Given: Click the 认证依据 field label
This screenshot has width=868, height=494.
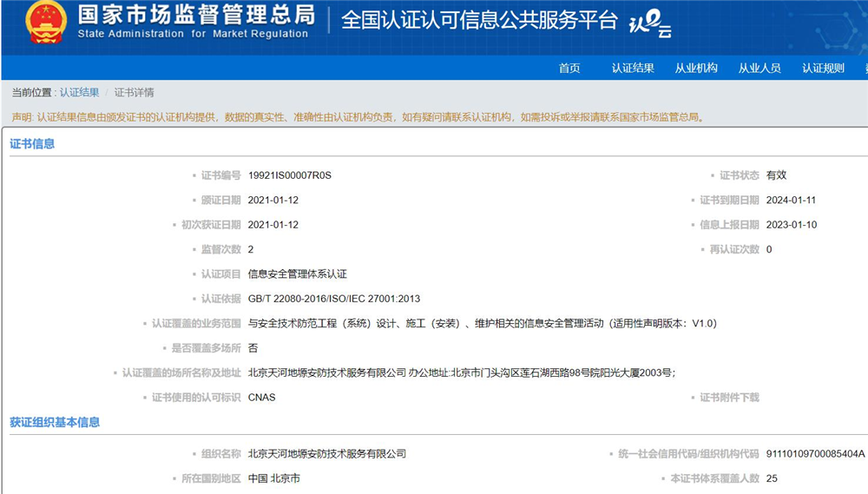Looking at the screenshot, I should [x=220, y=299].
